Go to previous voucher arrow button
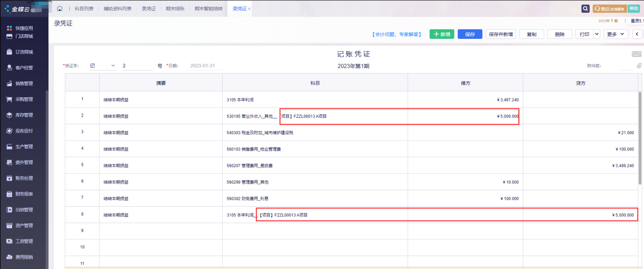Viewport: 644px width, 269px height. click(637, 34)
